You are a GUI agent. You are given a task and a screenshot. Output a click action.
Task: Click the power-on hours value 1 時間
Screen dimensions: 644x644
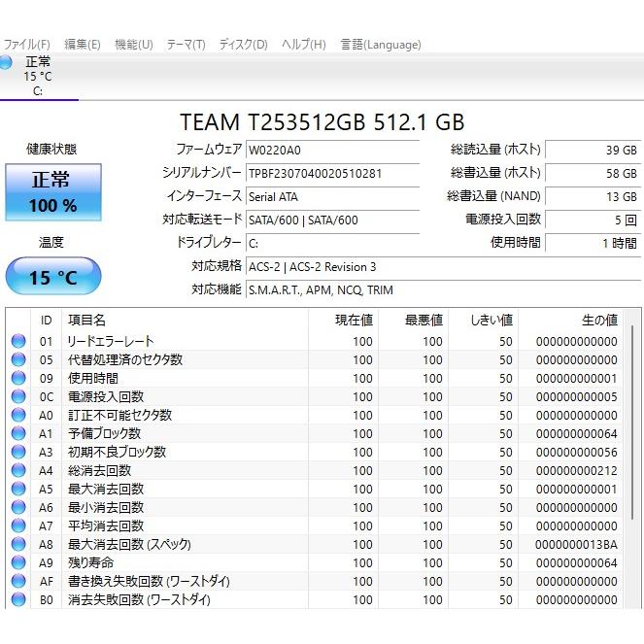tap(593, 244)
